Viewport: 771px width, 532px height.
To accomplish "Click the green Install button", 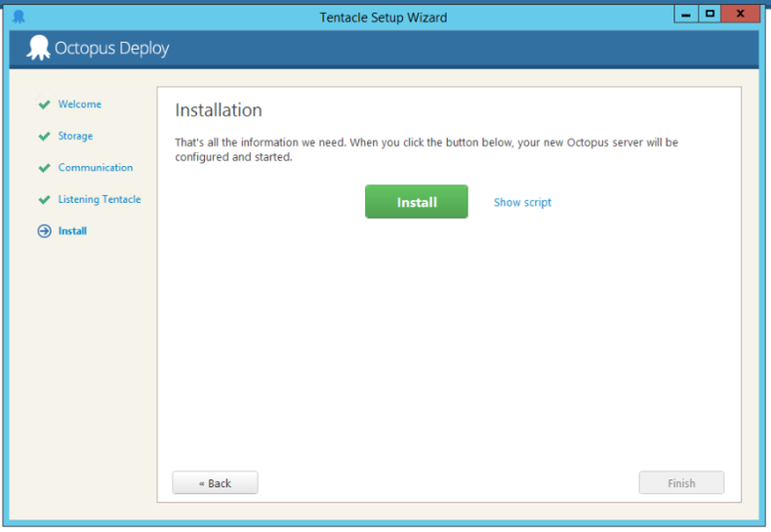I will click(416, 202).
